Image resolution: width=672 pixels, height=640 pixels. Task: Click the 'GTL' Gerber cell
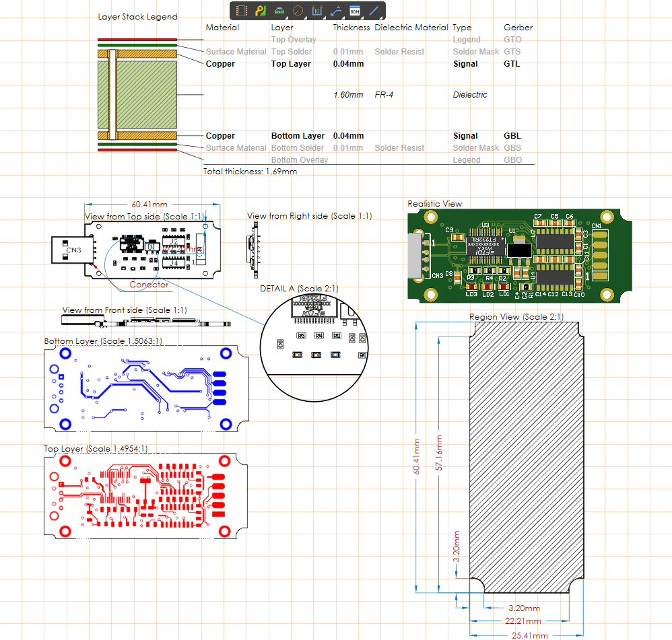pyautogui.click(x=512, y=64)
